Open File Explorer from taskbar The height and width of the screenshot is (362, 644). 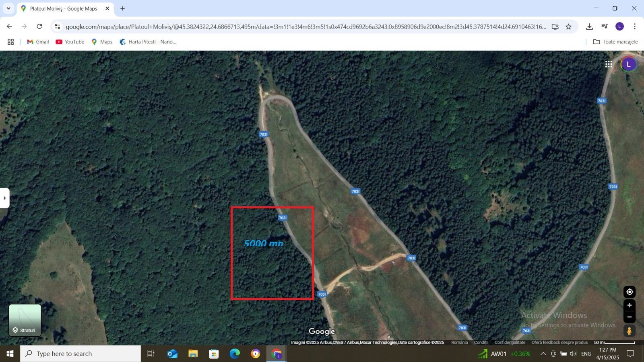[x=193, y=354]
